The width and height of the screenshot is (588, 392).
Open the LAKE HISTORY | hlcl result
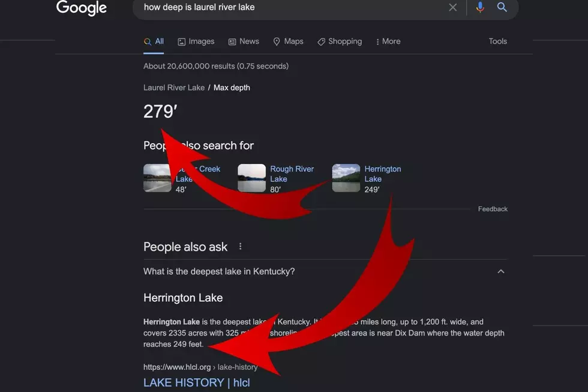click(197, 382)
